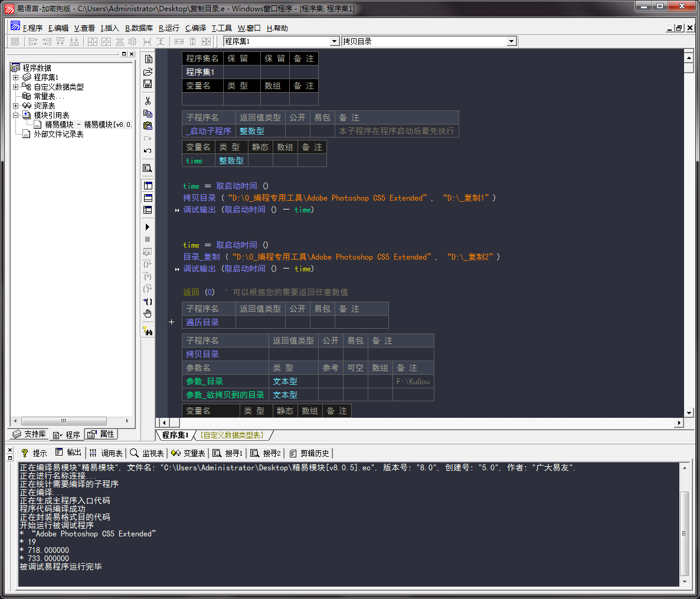
Task: Click the Find magnifier icon
Action: (x=148, y=168)
